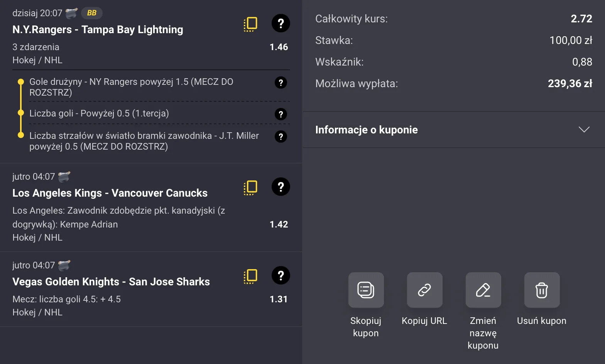This screenshot has width=605, height=364.
Task: Open help on Liczba goli Powyżej 0.5 selection
Action: 281,114
